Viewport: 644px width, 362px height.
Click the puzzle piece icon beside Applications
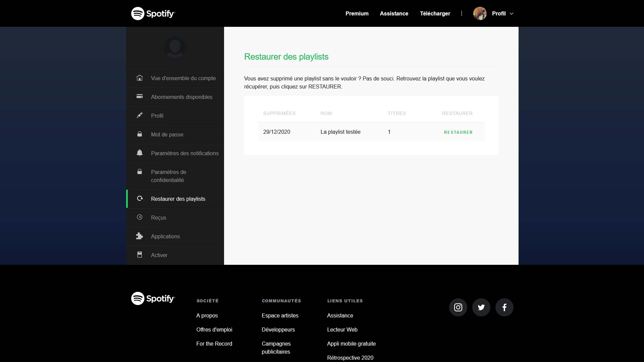[140, 236]
